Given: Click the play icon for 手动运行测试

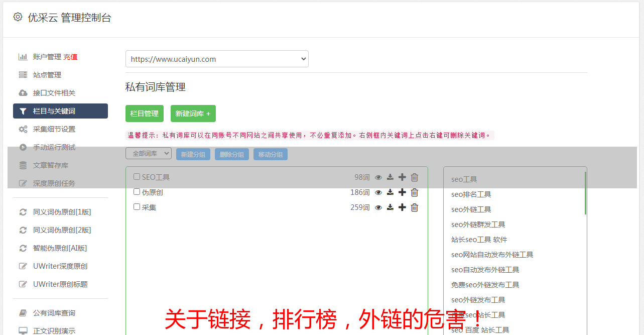Looking at the screenshot, I should coord(23,147).
